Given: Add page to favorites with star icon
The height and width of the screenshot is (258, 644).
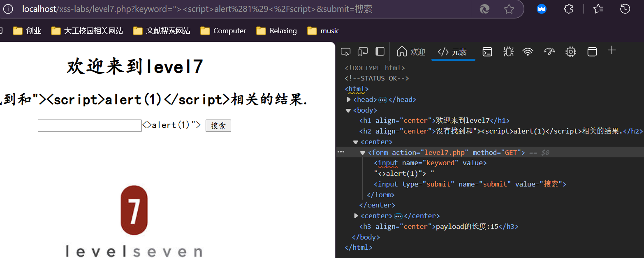Looking at the screenshot, I should pos(509,9).
